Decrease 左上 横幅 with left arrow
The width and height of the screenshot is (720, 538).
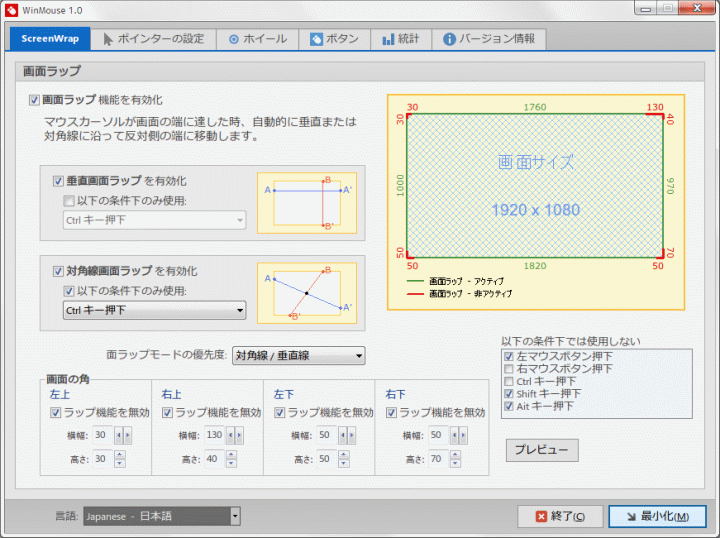[118, 435]
